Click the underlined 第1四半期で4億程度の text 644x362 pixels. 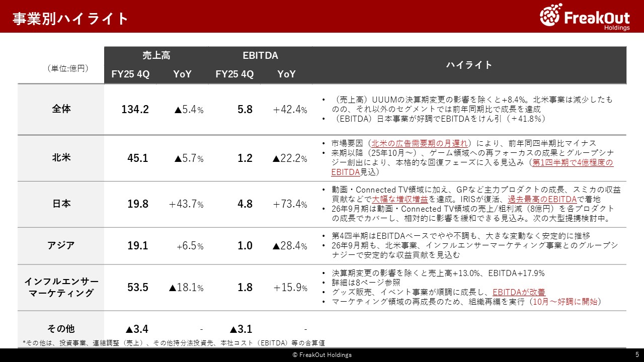(573, 162)
